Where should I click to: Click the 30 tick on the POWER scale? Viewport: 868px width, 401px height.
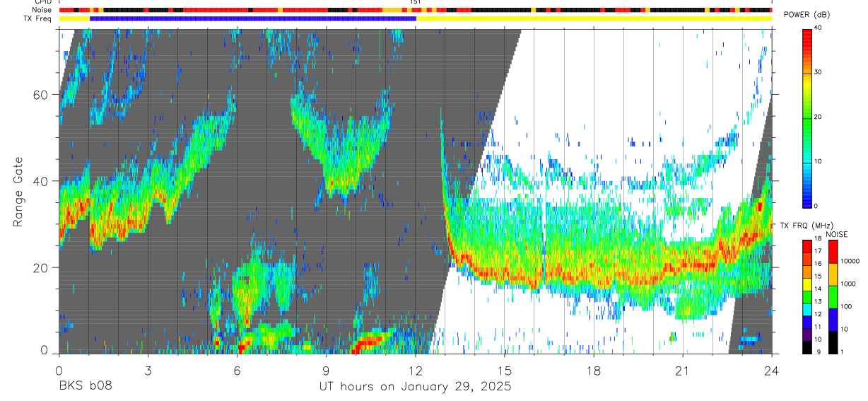819,72
